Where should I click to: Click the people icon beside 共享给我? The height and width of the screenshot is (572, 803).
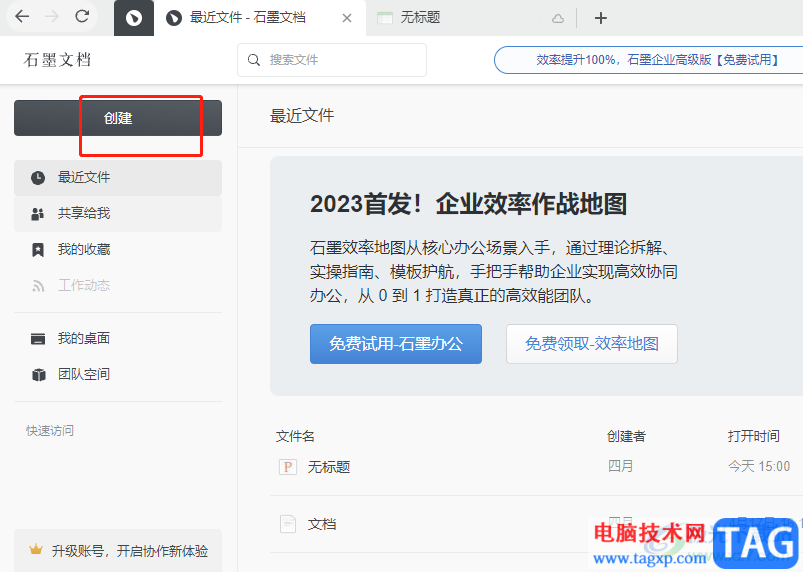tap(38, 214)
